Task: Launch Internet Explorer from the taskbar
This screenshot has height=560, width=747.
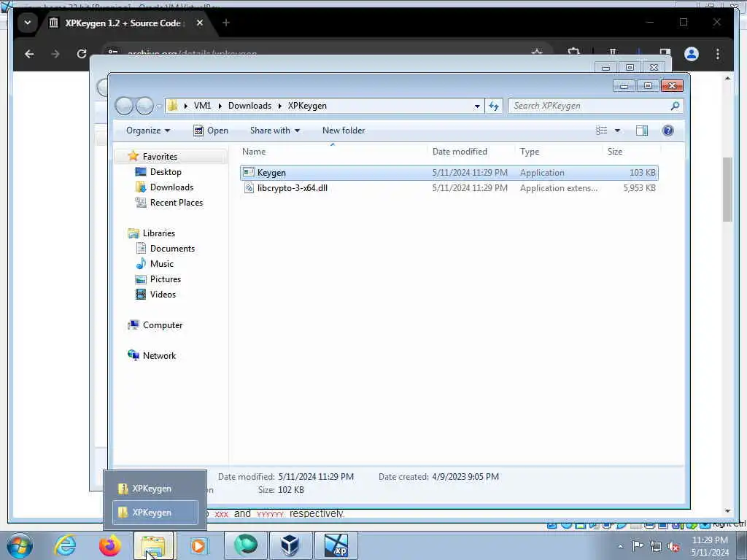Action: 65,545
